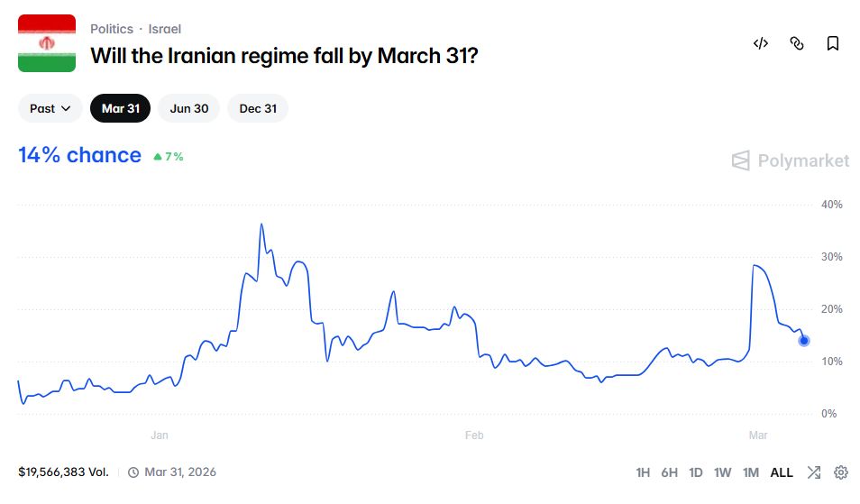Click the shuffle compare icon
This screenshot has height=504, width=860.
(x=814, y=472)
